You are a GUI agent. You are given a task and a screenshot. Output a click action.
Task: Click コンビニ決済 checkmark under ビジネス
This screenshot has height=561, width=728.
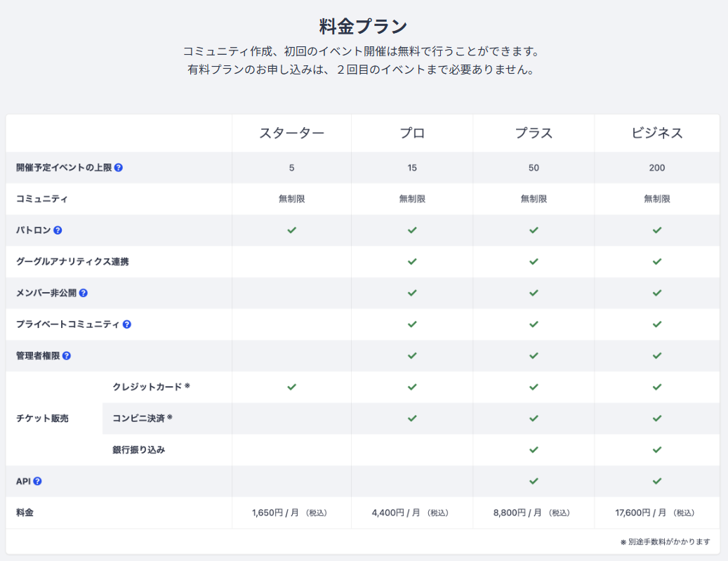[x=657, y=418]
